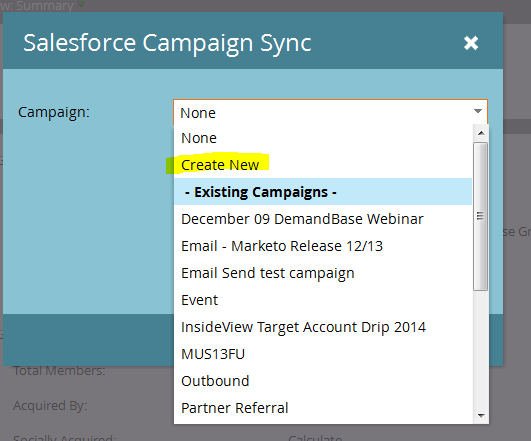Select MUS13FU campaign

click(323, 354)
